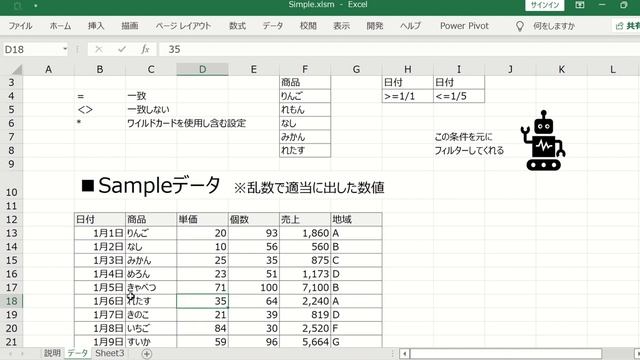Confirm formula entry with checkmark icon
Image resolution: width=640 pixels, height=360 pixels.
coord(122,49)
